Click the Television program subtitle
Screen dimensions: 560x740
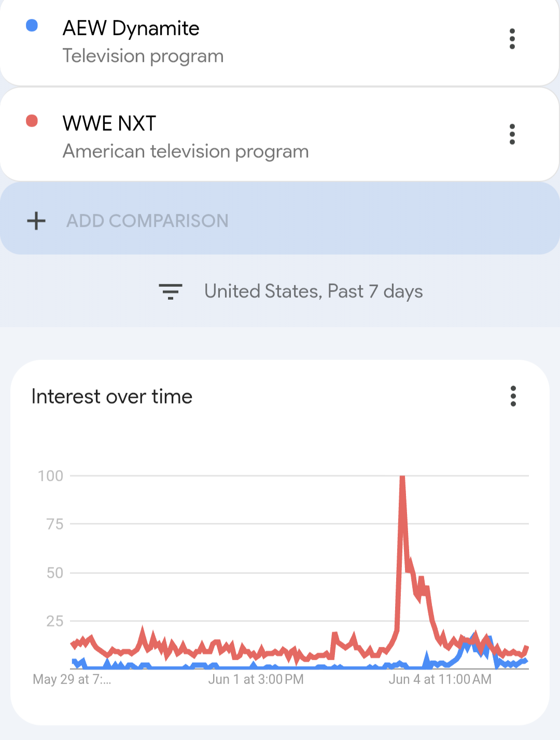pos(143,56)
